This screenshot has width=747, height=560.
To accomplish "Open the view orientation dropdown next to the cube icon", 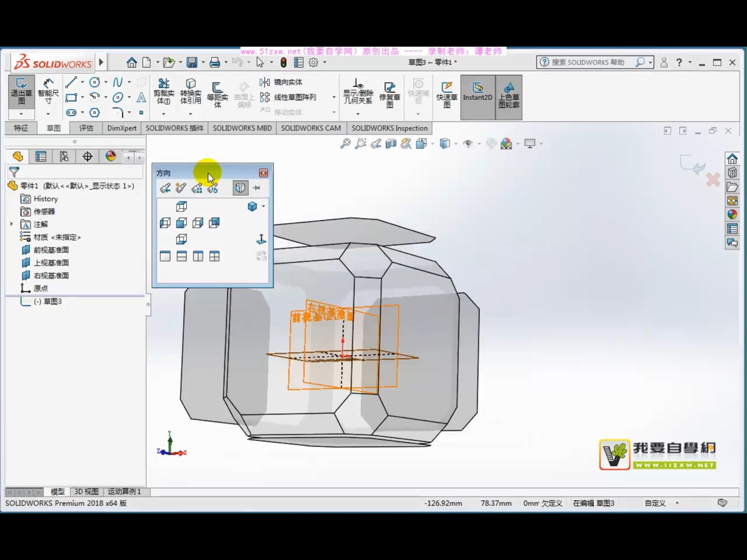I will 264,206.
